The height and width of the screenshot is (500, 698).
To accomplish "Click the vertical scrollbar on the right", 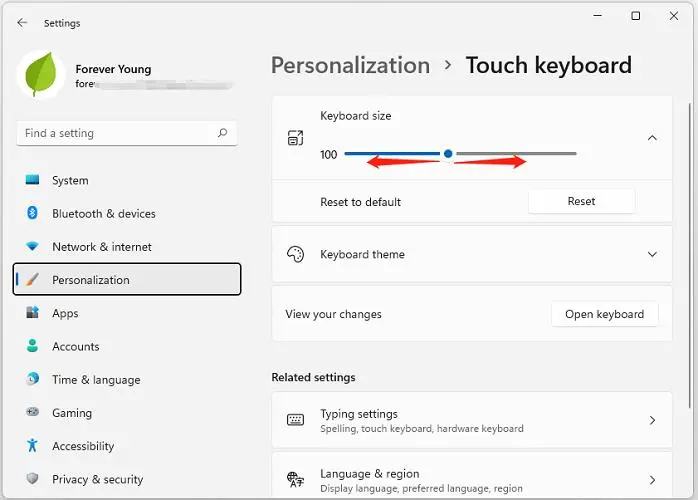I will [x=690, y=254].
